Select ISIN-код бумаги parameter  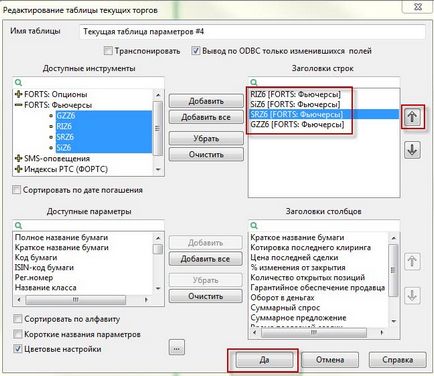click(44, 267)
